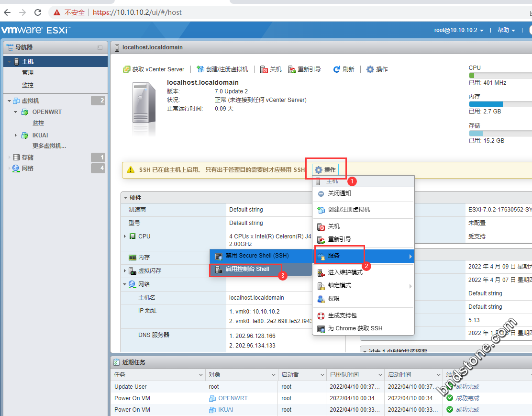Click the 存储 datastore icon in navigator

click(16, 157)
